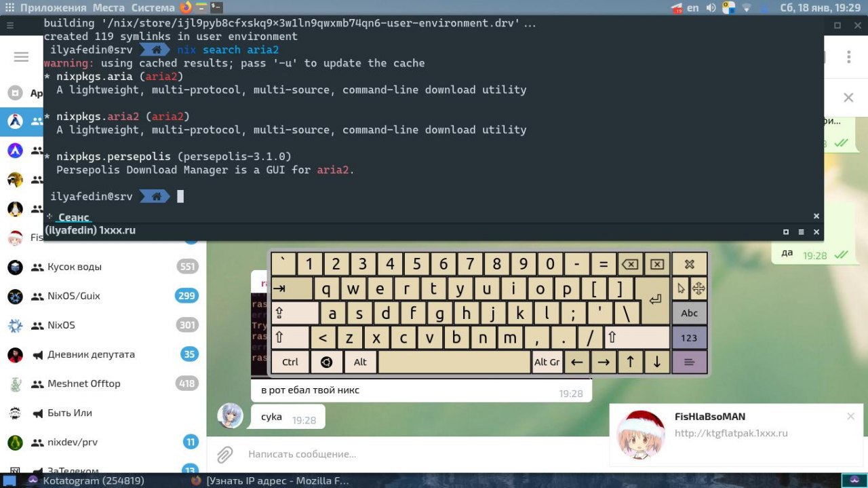Show desktop button in bottom panel

(9, 481)
